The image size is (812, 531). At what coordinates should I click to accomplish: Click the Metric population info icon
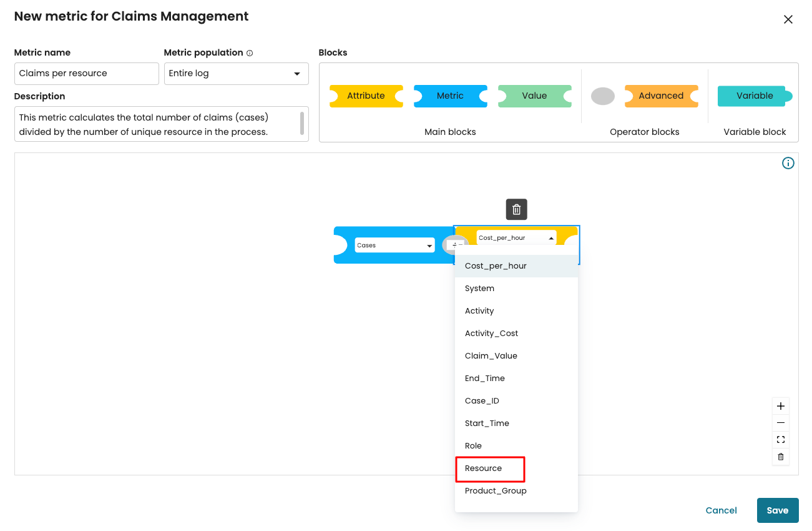pos(250,53)
